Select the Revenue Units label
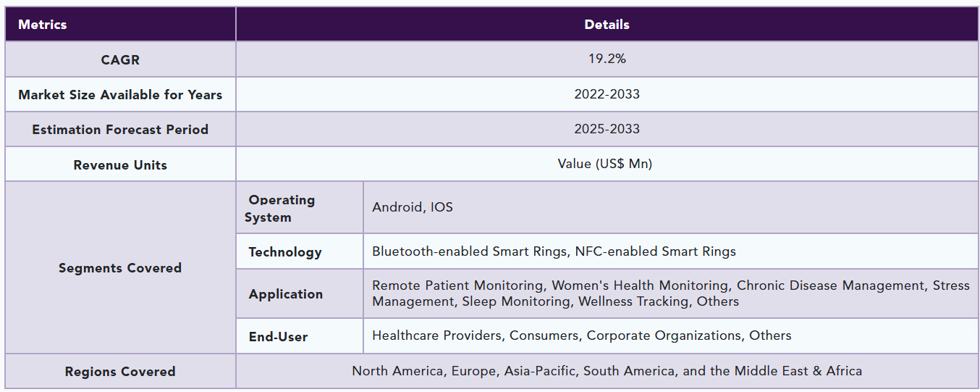This screenshot has width=980, height=392. (120, 165)
